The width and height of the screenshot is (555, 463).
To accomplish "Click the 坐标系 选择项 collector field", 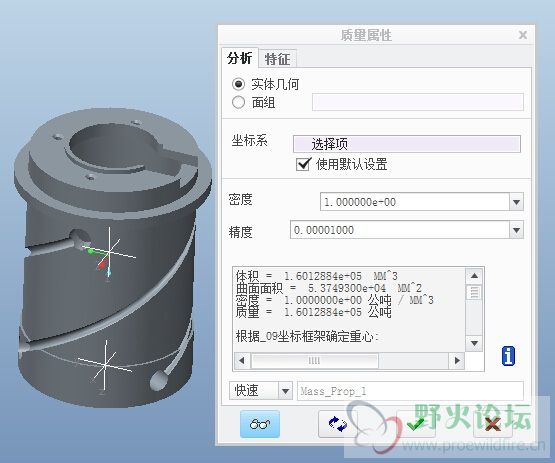I will (x=407, y=144).
